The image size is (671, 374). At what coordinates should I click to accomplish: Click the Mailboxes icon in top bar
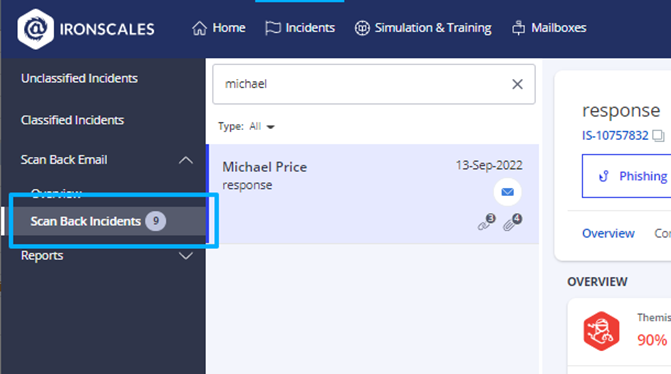click(x=518, y=28)
